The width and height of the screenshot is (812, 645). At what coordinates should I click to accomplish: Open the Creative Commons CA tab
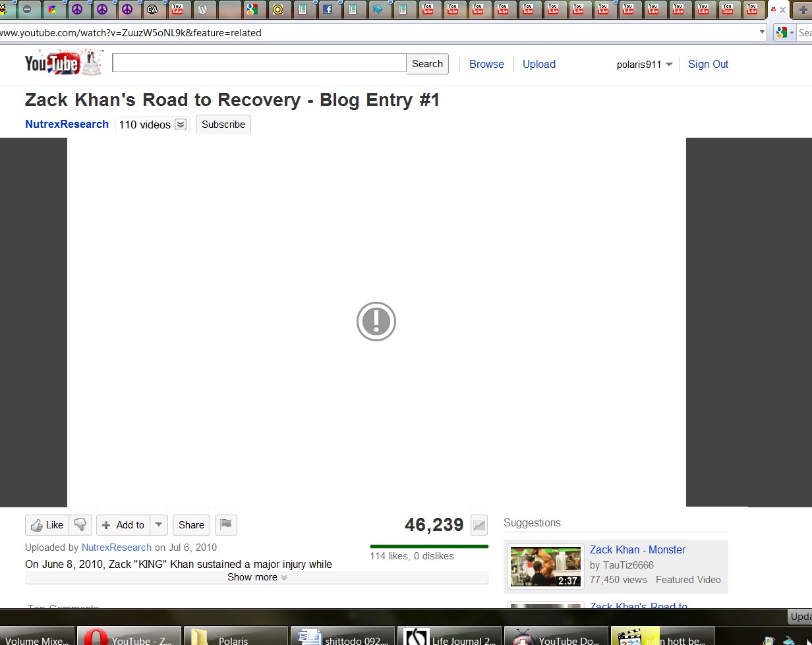[152, 9]
